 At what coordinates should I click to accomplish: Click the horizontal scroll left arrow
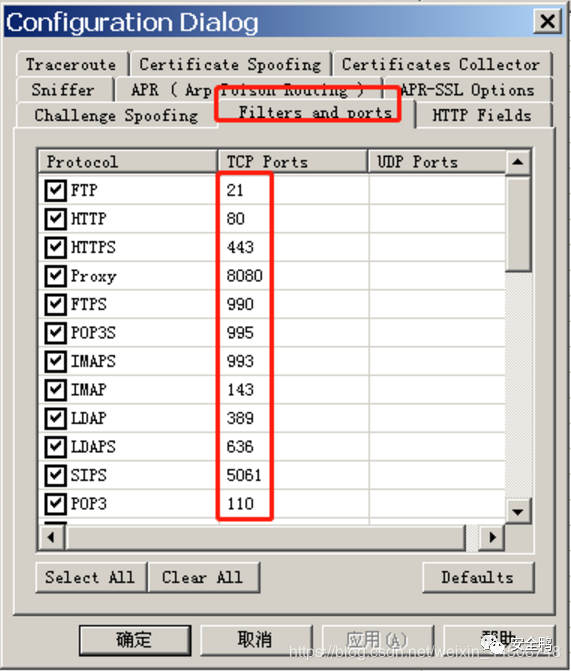click(51, 537)
